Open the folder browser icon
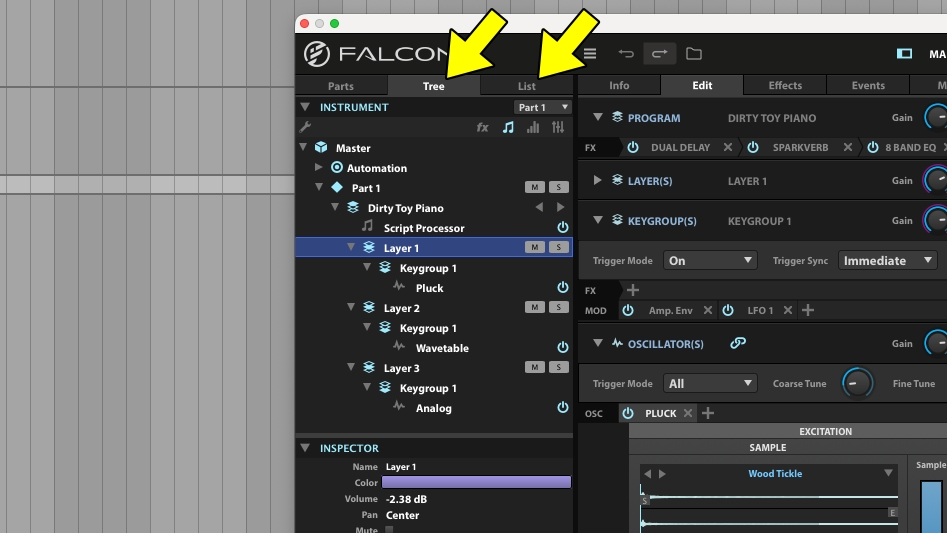 [x=694, y=54]
